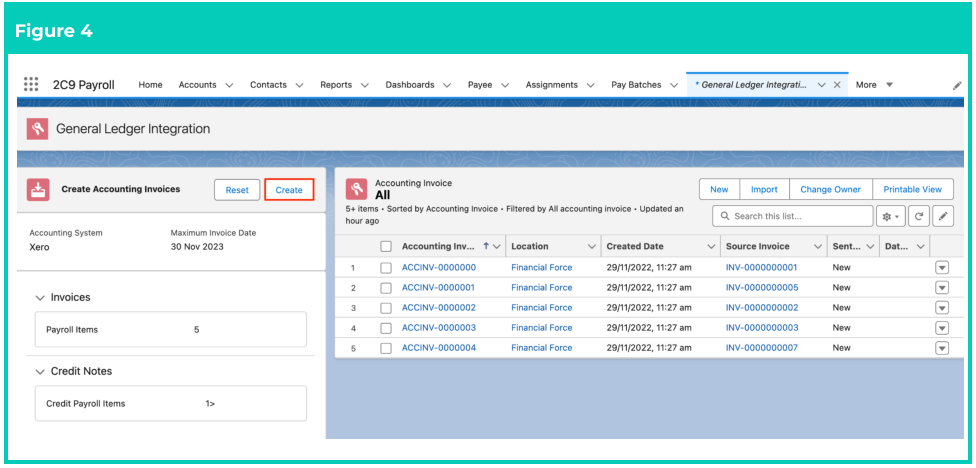Open row actions for ACCINV-0000001

(x=942, y=288)
